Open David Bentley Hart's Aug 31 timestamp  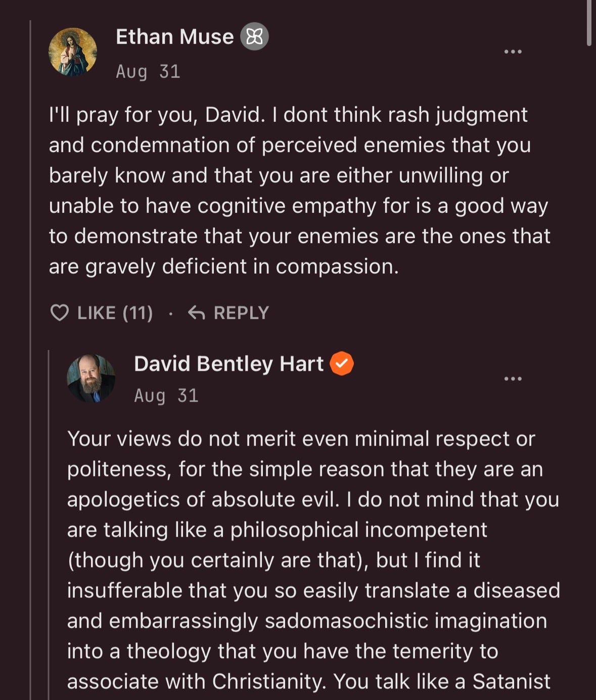point(166,396)
